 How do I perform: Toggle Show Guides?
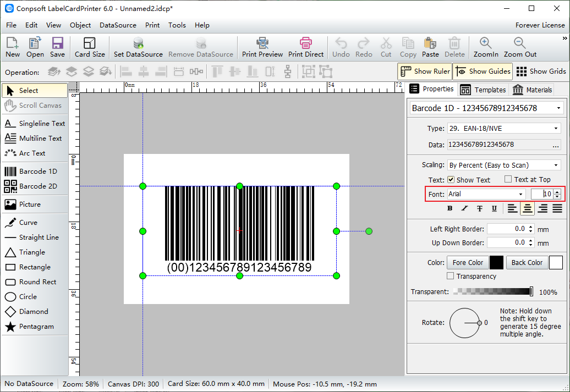(x=483, y=71)
